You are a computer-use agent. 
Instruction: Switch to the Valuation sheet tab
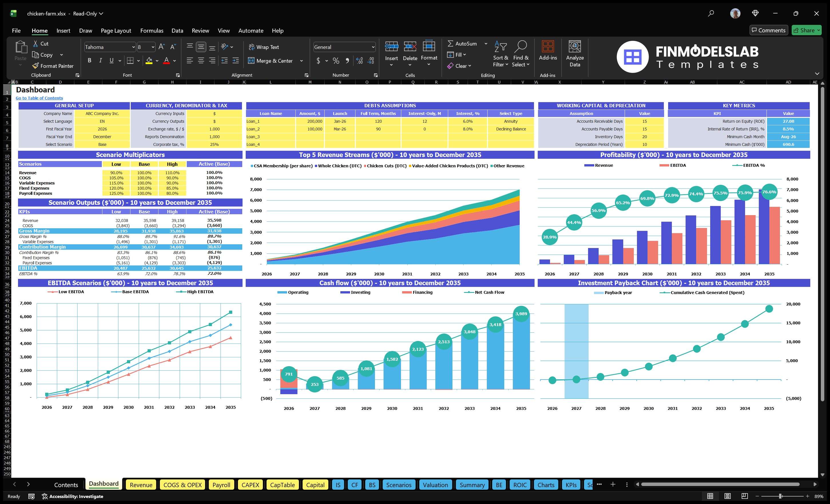tap(435, 485)
